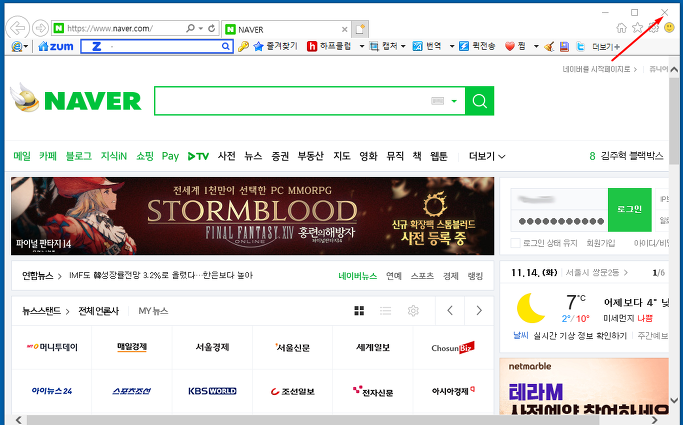Click the broom cleanup icon on the toolbar
The image size is (683, 425).
click(x=549, y=46)
